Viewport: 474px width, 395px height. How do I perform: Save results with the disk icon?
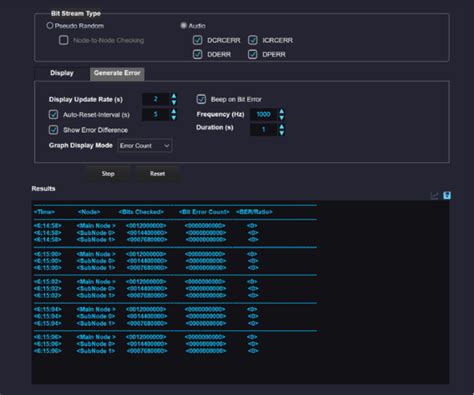pos(447,196)
